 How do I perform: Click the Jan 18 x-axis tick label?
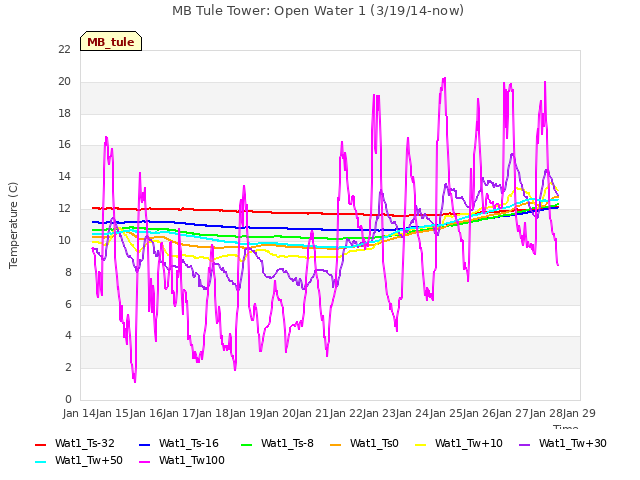click(x=212, y=413)
